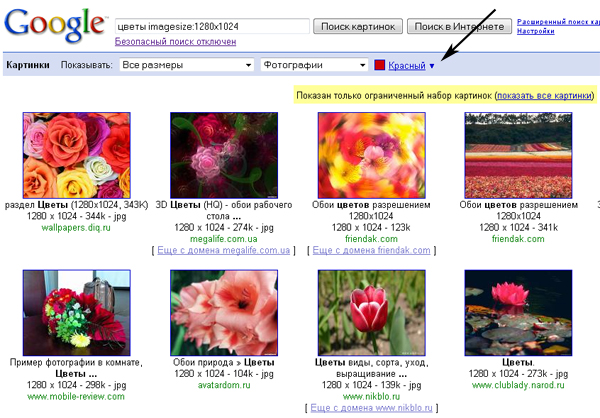Open the water lily thumbnail from clublady.narod.ru
The width and height of the screenshot is (600, 418).
[x=518, y=313]
